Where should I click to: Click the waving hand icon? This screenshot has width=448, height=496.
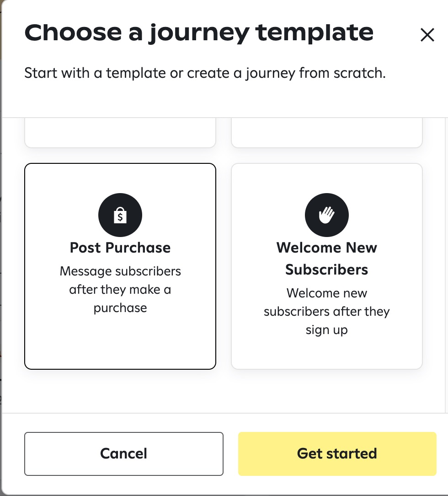[327, 215]
